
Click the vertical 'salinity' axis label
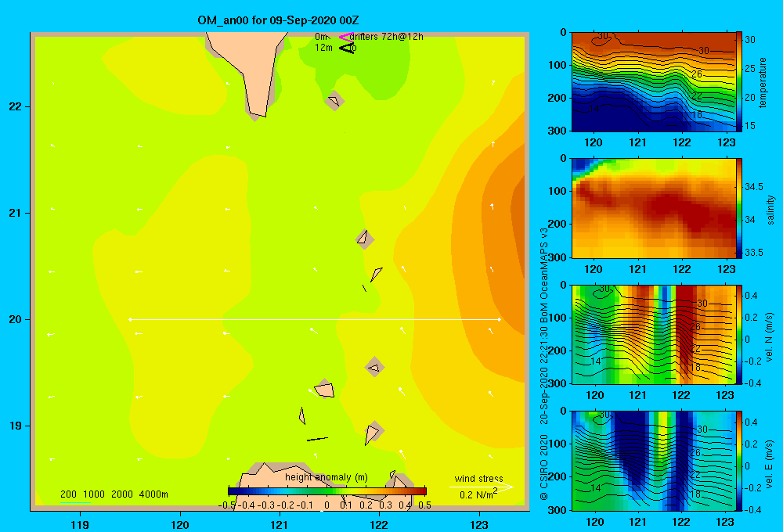(x=770, y=210)
